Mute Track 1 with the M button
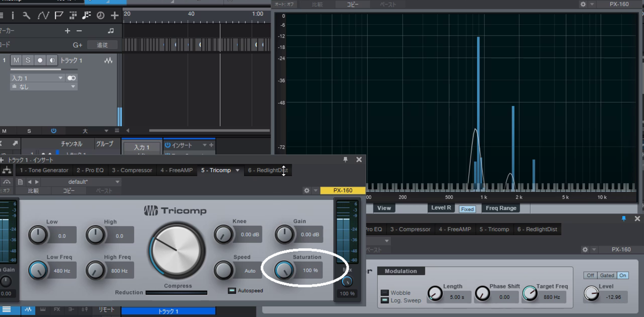 pyautogui.click(x=17, y=61)
